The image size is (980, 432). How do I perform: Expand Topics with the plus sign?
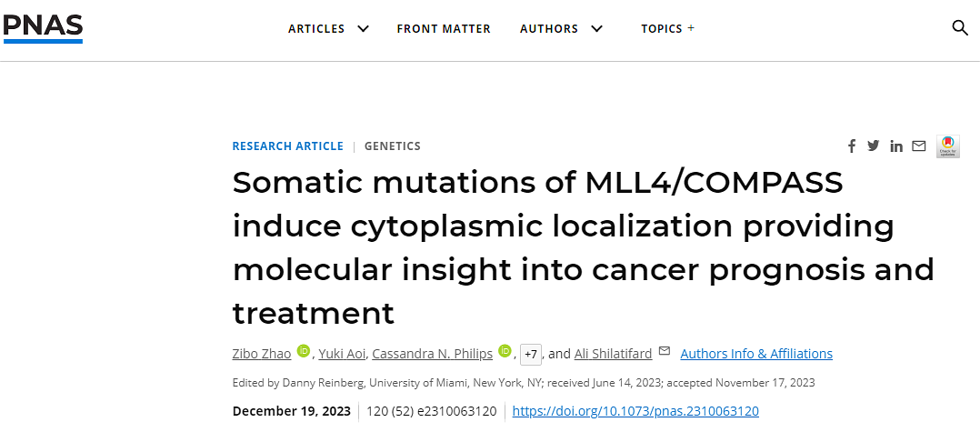coord(667,29)
